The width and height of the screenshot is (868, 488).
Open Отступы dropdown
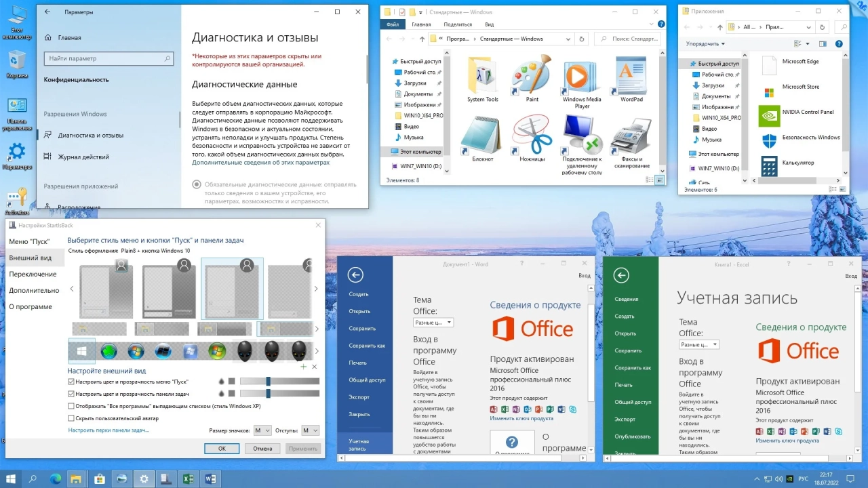pyautogui.click(x=310, y=430)
